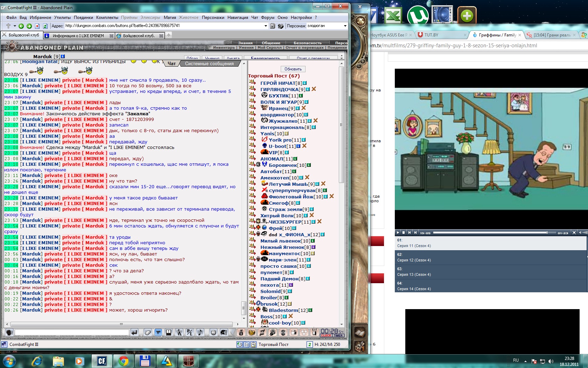Click the red stop loading icon
Viewport: 588px width, 368px height.
click(x=37, y=26)
